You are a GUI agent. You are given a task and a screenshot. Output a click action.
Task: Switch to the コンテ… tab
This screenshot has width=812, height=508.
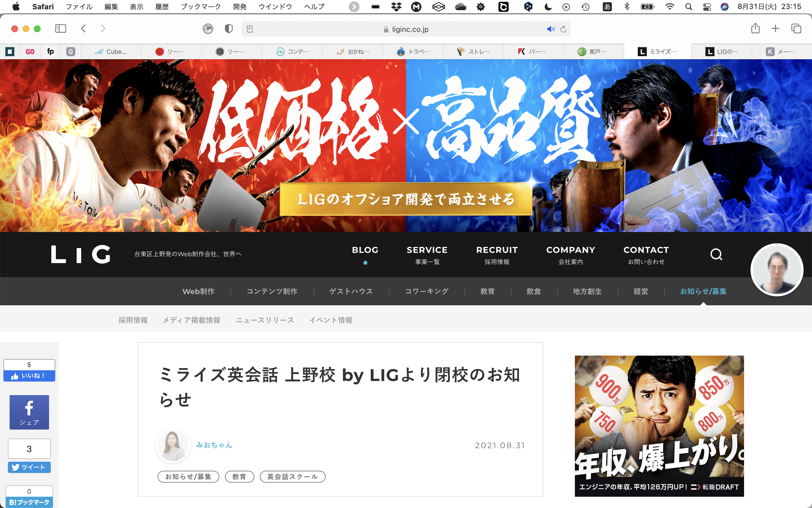coord(292,51)
